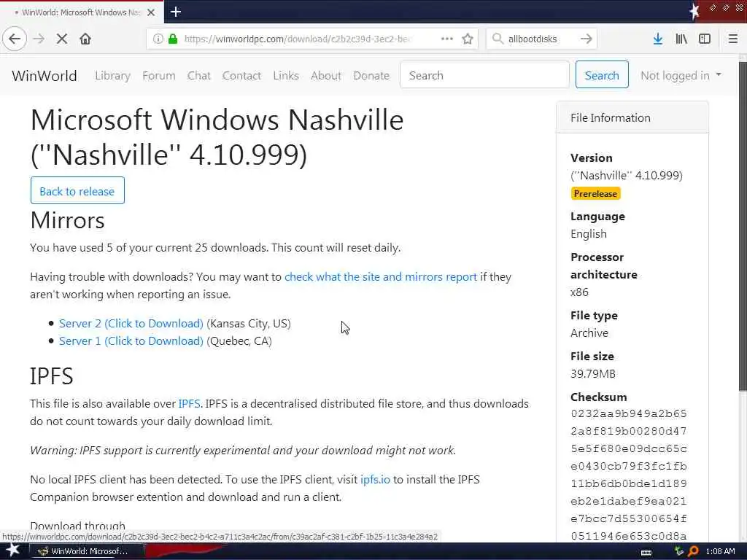Click the taskbar start star icon
Screen dimensions: 747x560
point(13,551)
